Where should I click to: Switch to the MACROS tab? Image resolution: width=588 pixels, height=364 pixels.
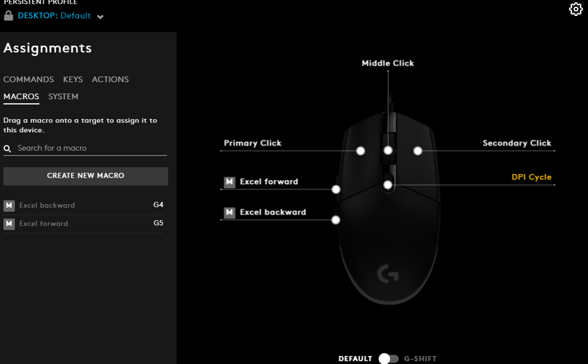(x=22, y=97)
